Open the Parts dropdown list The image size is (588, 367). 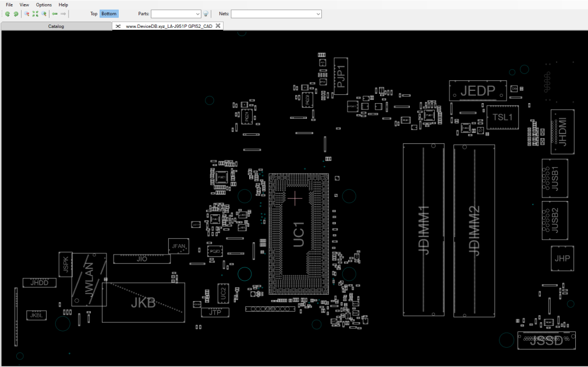pos(176,14)
